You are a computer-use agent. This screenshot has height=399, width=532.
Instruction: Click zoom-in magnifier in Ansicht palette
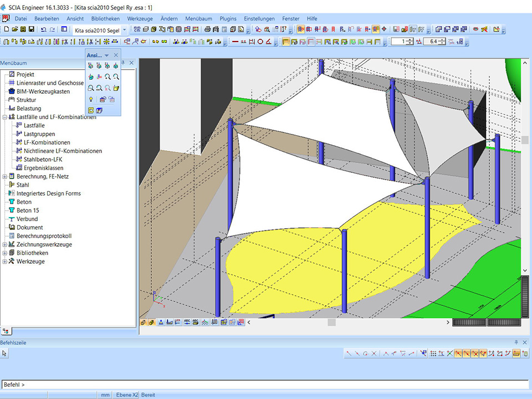[108, 76]
